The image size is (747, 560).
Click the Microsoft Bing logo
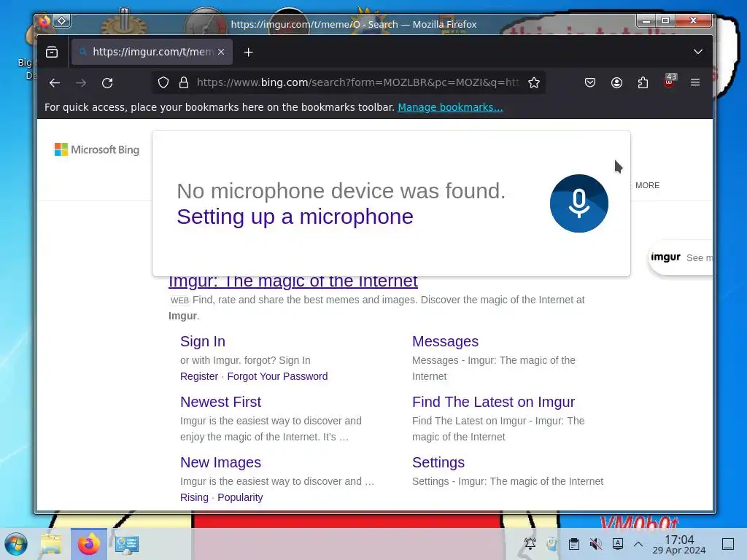pos(97,149)
